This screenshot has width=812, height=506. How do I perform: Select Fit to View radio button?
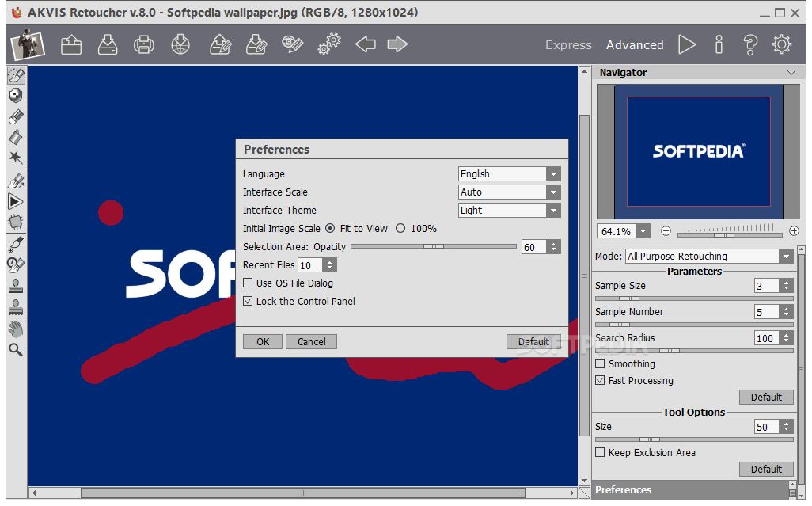(330, 228)
